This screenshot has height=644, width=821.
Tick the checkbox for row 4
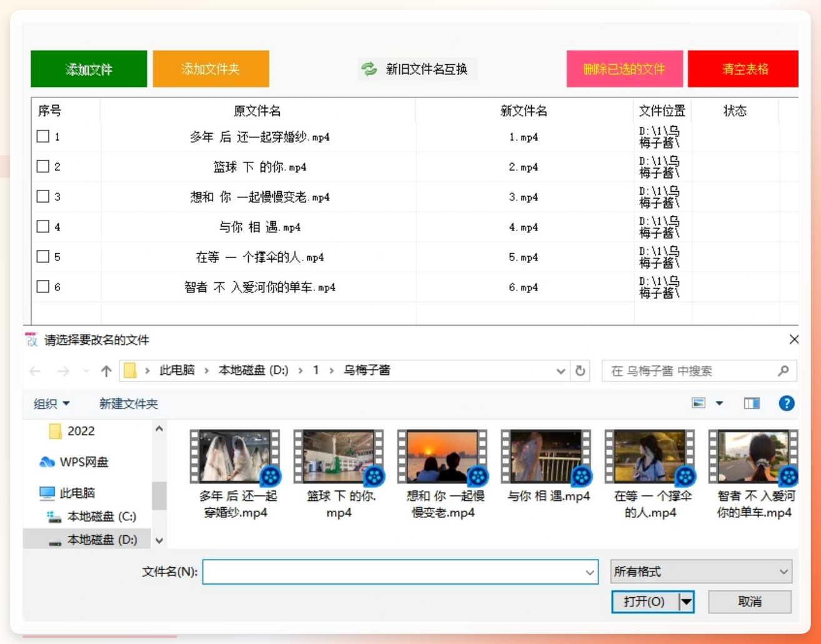pyautogui.click(x=43, y=226)
